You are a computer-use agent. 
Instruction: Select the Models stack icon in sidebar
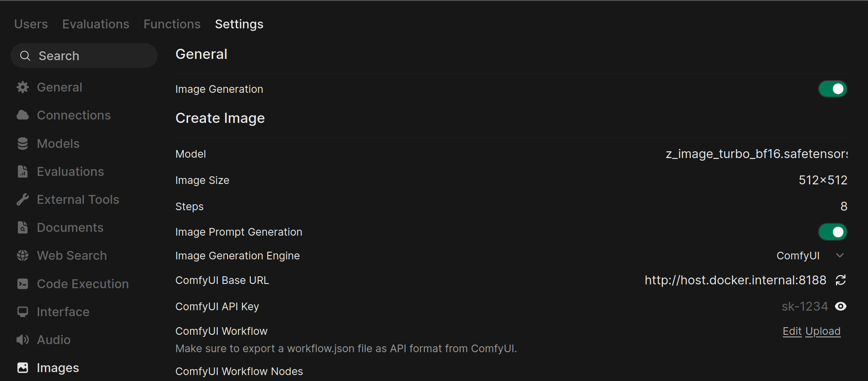(23, 143)
